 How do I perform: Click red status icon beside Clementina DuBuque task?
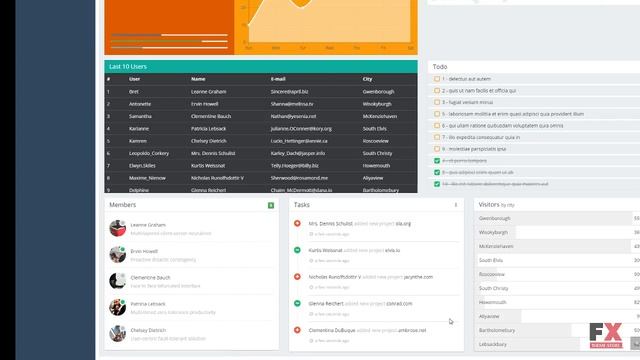click(x=297, y=330)
